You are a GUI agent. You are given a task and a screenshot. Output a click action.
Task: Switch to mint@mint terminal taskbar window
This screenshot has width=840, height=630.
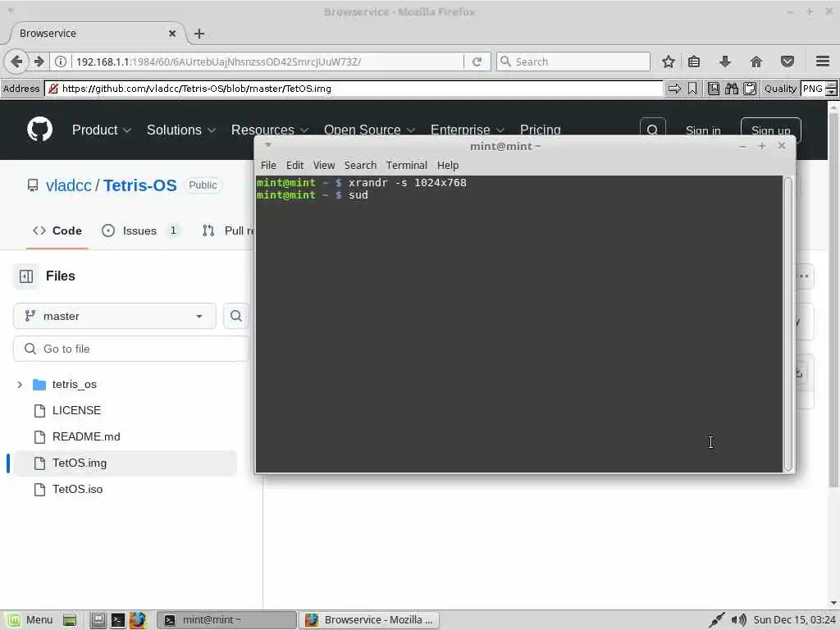(226, 620)
